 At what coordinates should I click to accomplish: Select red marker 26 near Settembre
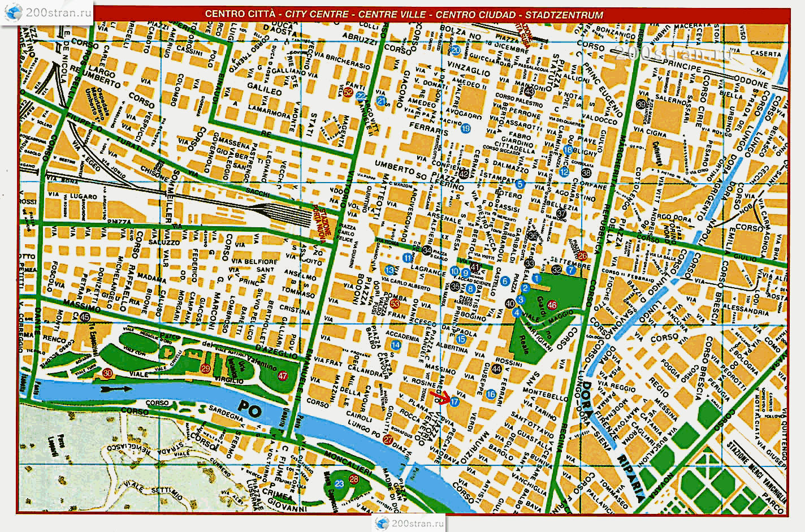pyautogui.click(x=582, y=255)
